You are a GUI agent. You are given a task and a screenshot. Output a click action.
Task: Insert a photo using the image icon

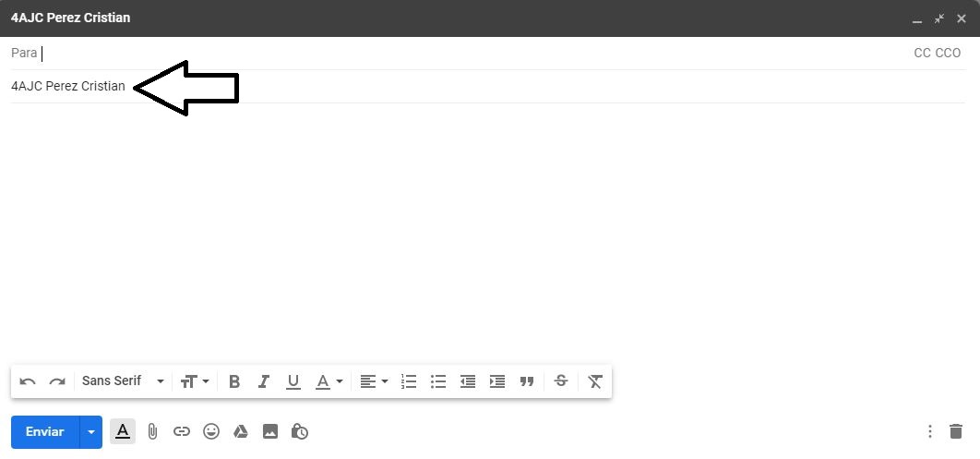pos(270,431)
